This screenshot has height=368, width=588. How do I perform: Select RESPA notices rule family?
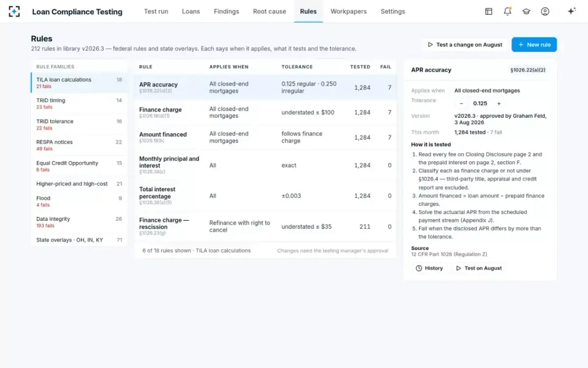click(79, 145)
